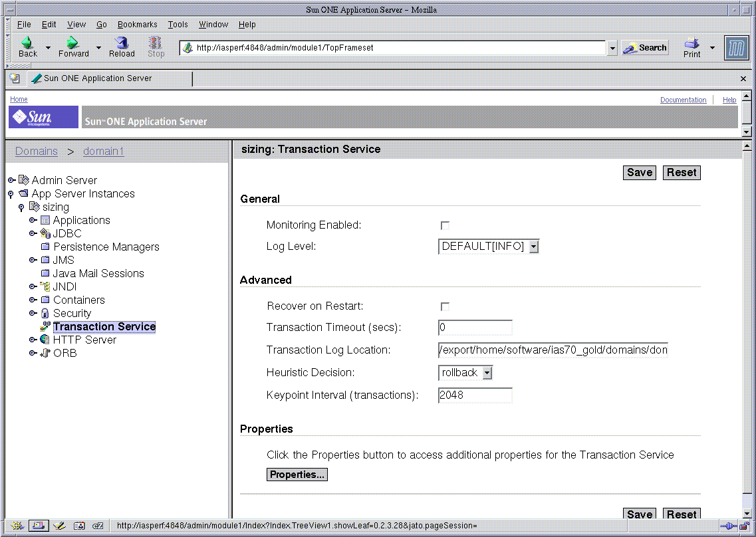Open the URL history dropdown arrow
This screenshot has width=756, height=537.
[612, 48]
